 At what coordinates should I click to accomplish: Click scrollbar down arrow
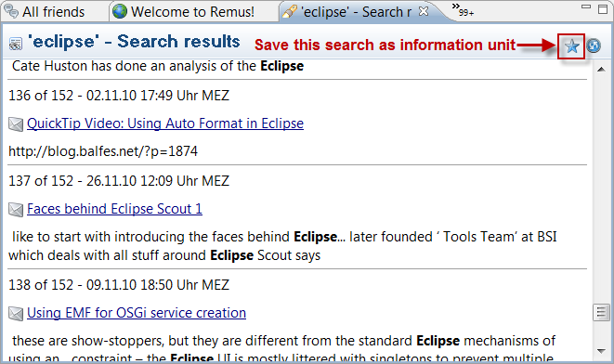click(601, 351)
